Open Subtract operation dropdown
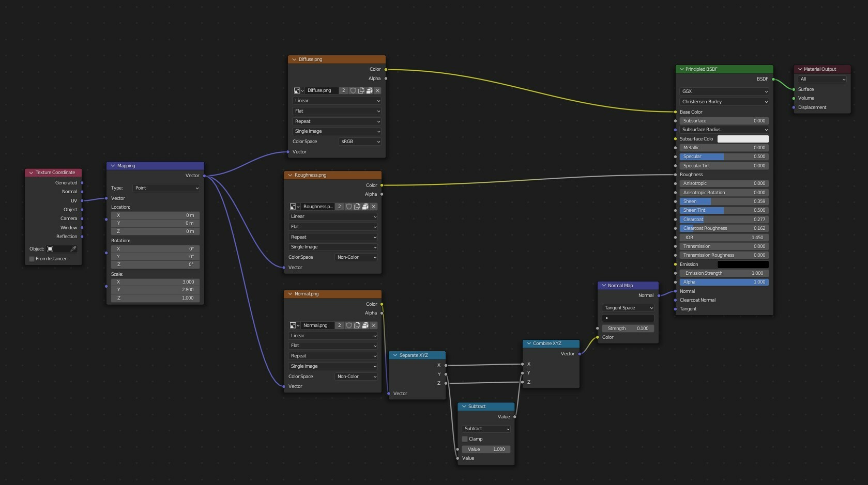 486,429
